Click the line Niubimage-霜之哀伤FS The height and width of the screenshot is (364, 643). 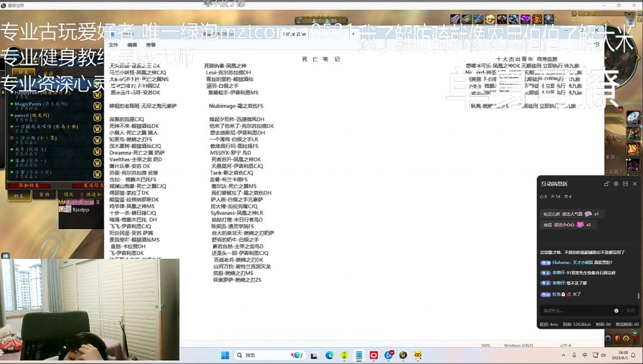pyautogui.click(x=236, y=106)
